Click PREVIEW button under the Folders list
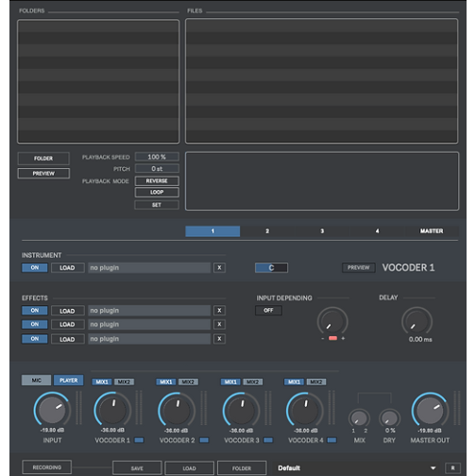 [43, 174]
